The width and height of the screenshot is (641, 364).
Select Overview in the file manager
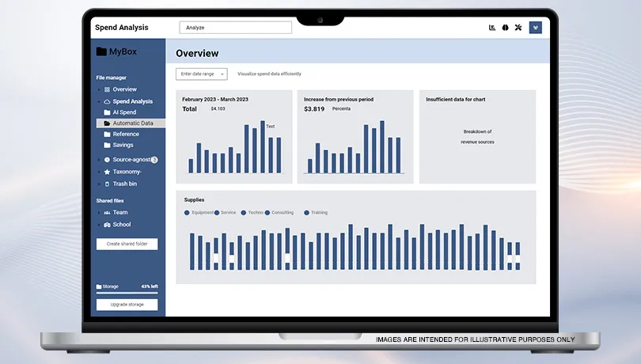pyautogui.click(x=124, y=89)
